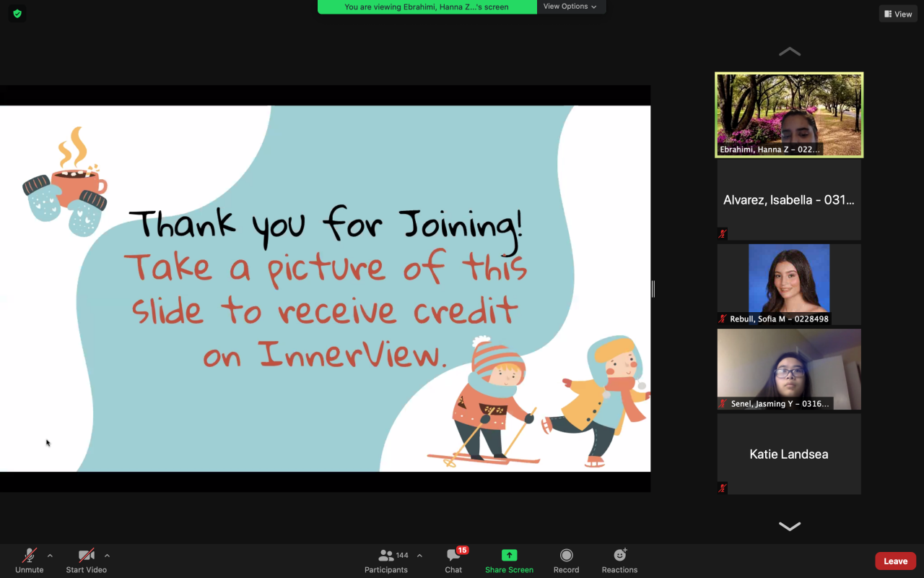The width and height of the screenshot is (924, 578).
Task: Click the 15 unread chat messages badge
Action: (462, 550)
